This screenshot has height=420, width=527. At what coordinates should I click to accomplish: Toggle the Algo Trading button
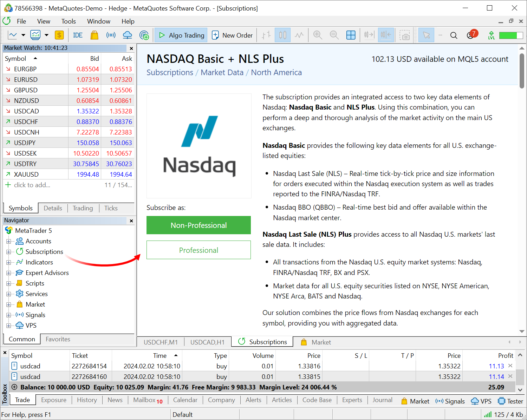tap(181, 35)
